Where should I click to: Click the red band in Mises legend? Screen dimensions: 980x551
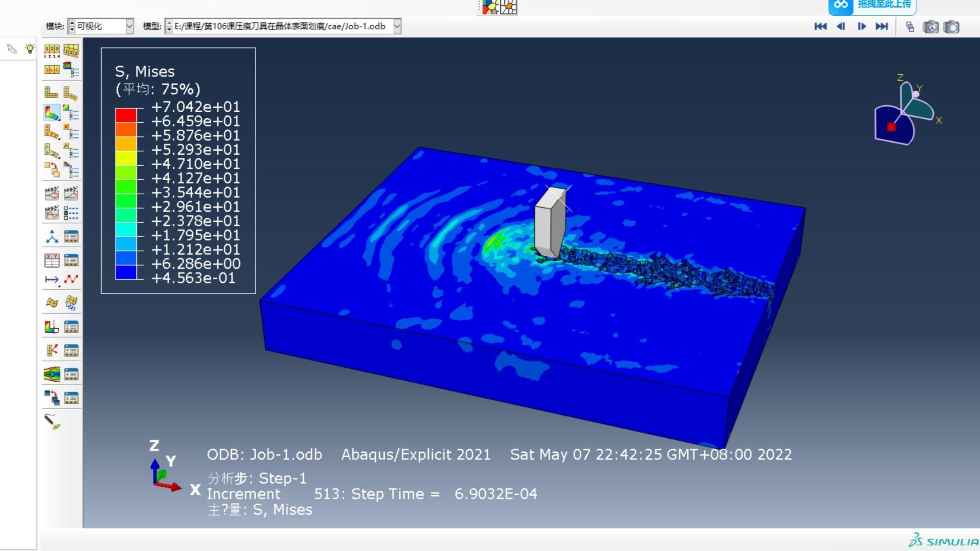click(x=126, y=115)
